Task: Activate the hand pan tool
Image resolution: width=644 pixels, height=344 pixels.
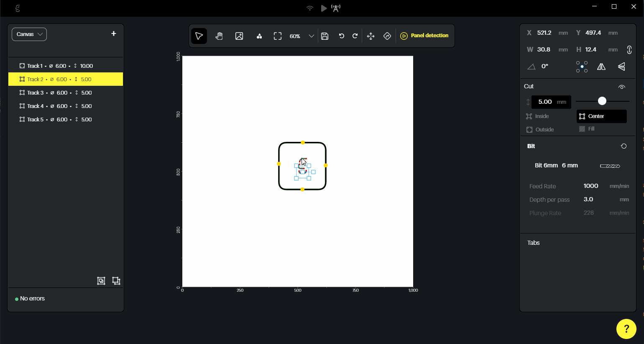Action: click(219, 36)
